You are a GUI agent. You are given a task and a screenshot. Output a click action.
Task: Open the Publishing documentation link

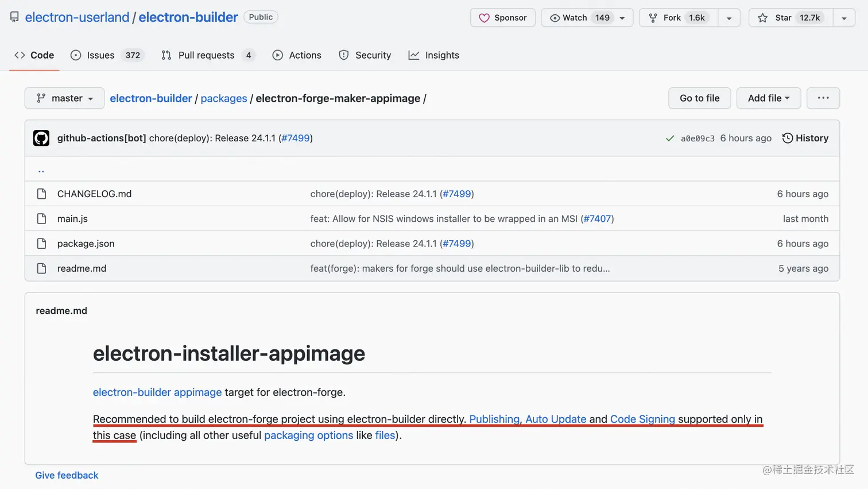[494, 419]
